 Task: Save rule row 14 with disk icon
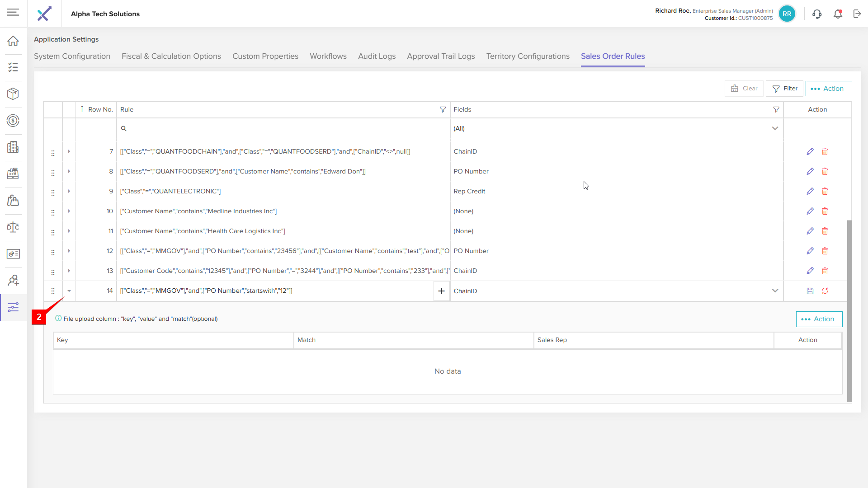click(x=810, y=291)
